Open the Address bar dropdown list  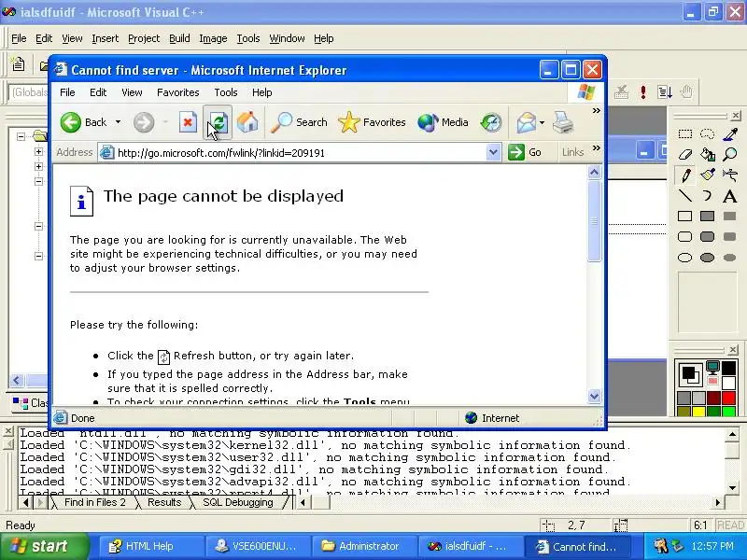(494, 152)
